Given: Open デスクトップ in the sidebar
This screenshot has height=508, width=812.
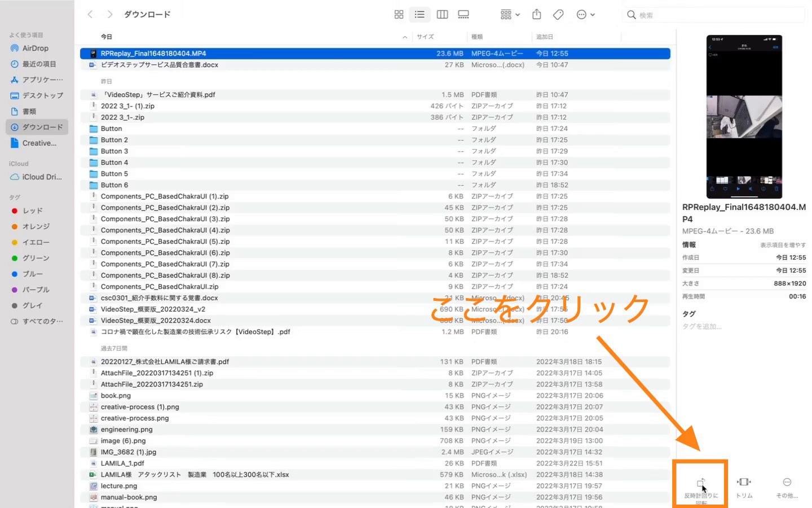Looking at the screenshot, I should tap(42, 95).
